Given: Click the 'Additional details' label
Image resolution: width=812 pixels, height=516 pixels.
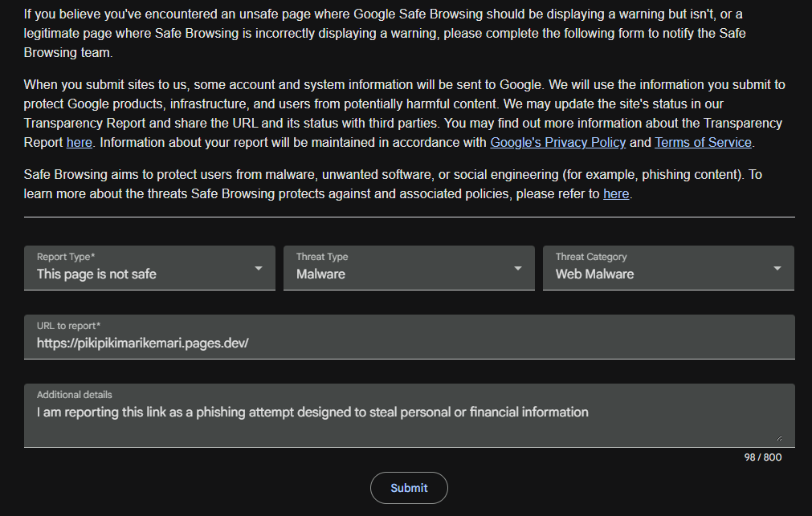Looking at the screenshot, I should 74,394.
